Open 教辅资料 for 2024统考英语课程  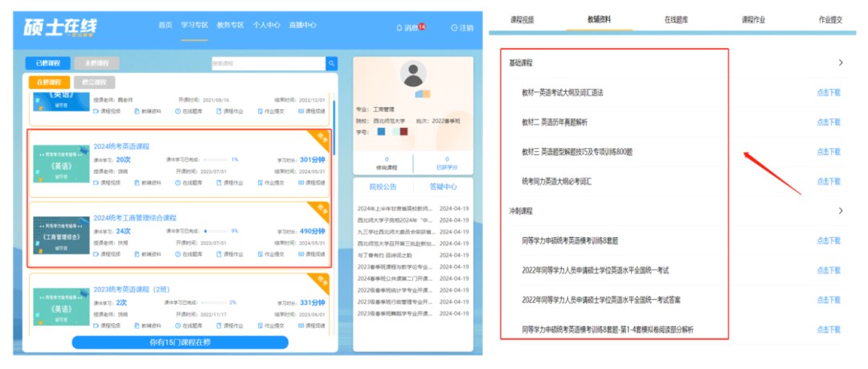point(145,182)
